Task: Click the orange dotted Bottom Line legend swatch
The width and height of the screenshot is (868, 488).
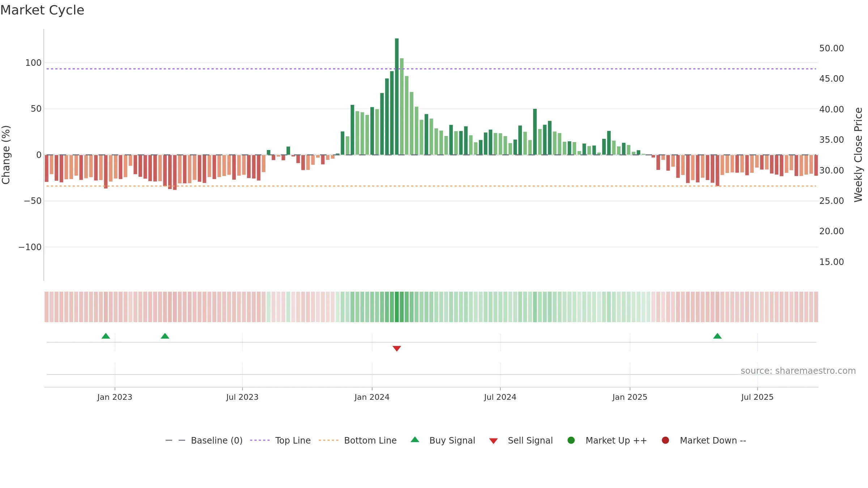Action: (328, 440)
